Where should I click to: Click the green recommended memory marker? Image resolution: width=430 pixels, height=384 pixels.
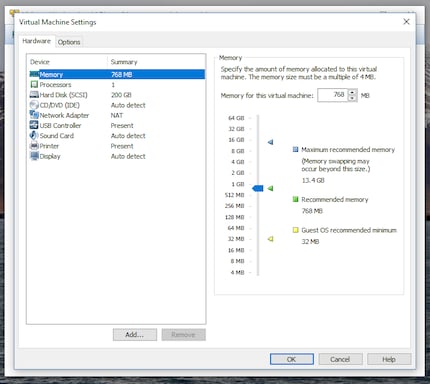click(270, 188)
